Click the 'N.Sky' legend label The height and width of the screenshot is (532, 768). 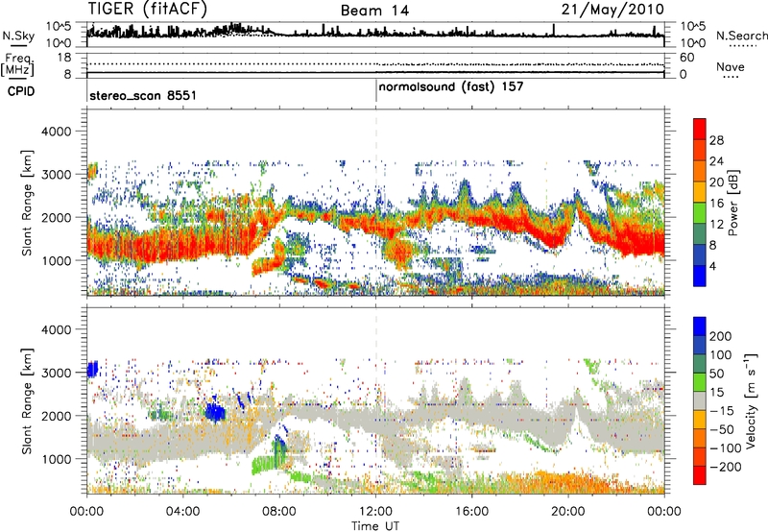pyautogui.click(x=18, y=36)
